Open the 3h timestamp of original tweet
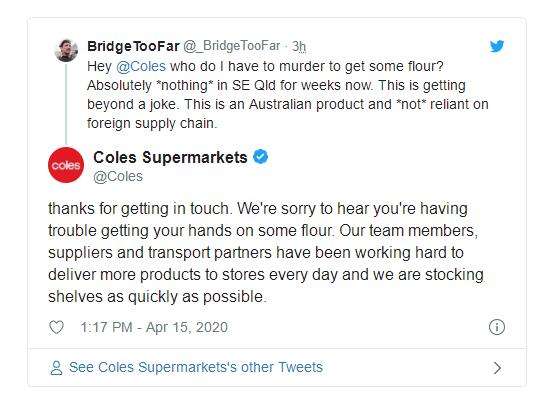 [299, 46]
